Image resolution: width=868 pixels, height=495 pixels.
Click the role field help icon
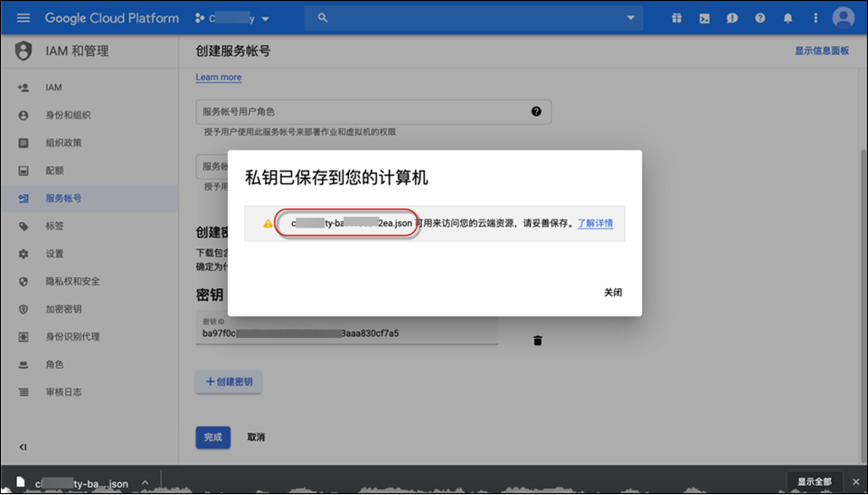click(x=536, y=112)
